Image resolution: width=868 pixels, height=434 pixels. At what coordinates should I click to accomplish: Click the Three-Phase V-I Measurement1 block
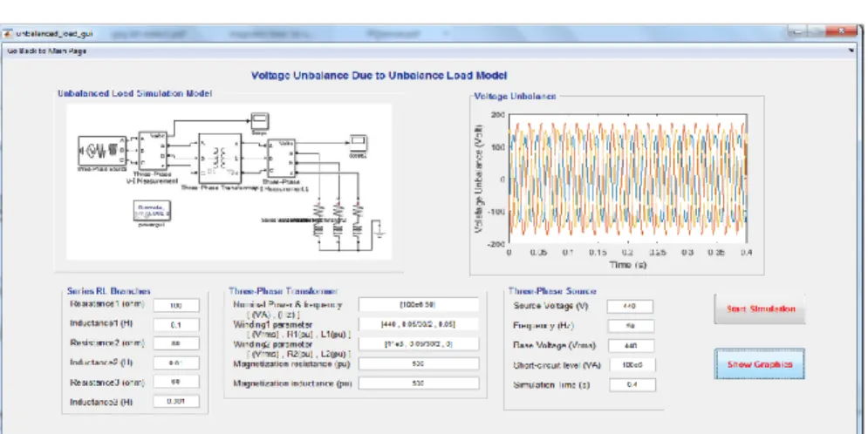[x=282, y=159]
